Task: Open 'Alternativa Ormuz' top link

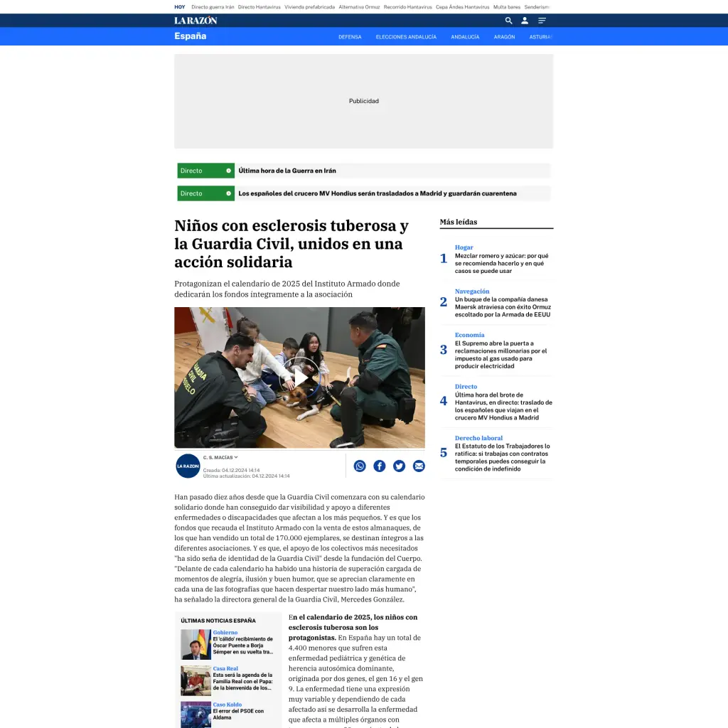Action: click(x=359, y=7)
